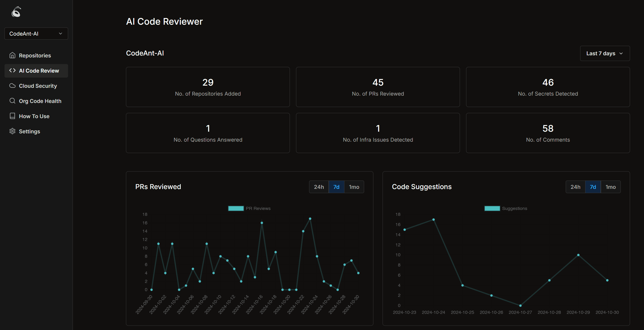Select the Org Code Health magnifier icon
The image size is (644, 330).
click(13, 101)
